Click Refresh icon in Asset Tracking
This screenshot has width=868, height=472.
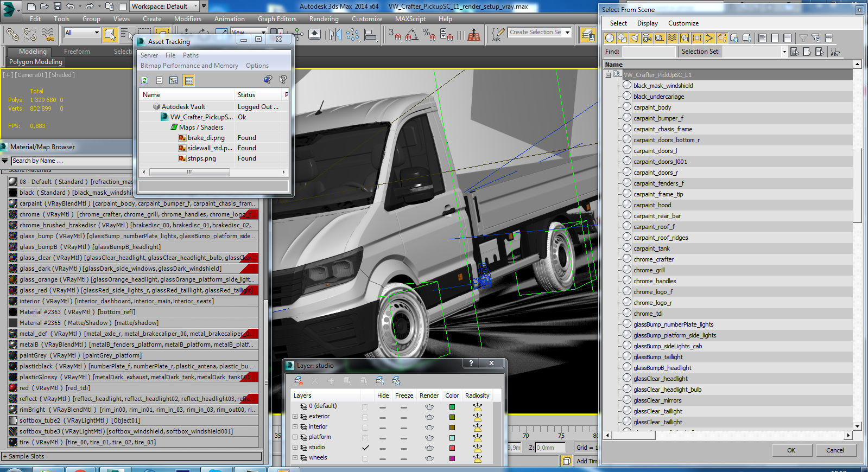tap(145, 80)
